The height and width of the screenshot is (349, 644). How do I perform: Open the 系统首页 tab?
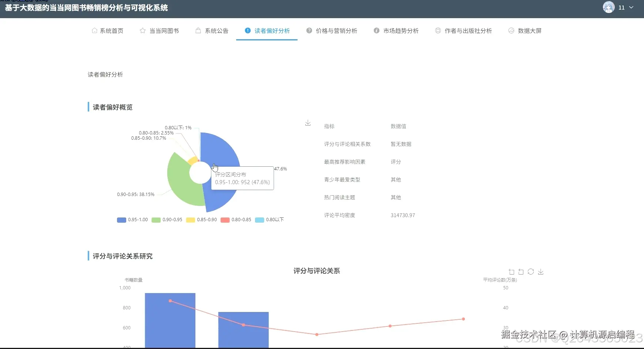click(x=108, y=31)
